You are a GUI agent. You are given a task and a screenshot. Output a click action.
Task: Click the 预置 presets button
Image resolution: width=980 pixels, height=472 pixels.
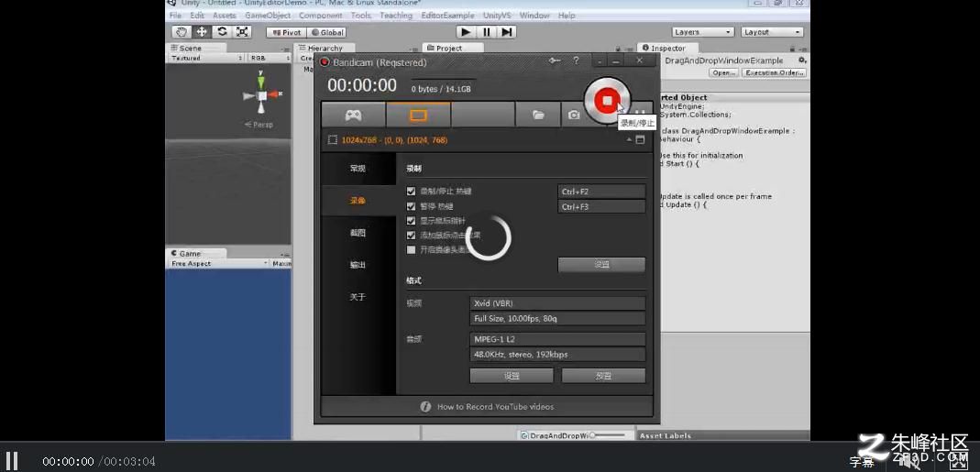[x=603, y=376]
